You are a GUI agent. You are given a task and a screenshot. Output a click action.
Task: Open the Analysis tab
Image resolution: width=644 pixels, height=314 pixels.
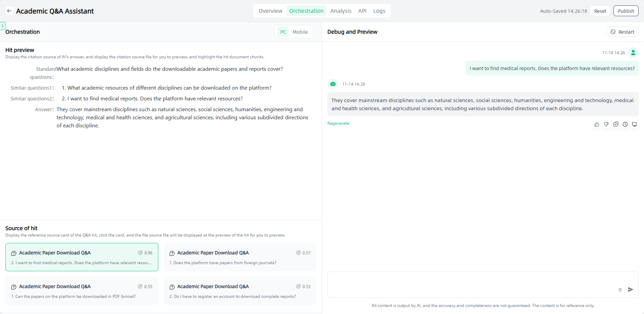tap(341, 11)
